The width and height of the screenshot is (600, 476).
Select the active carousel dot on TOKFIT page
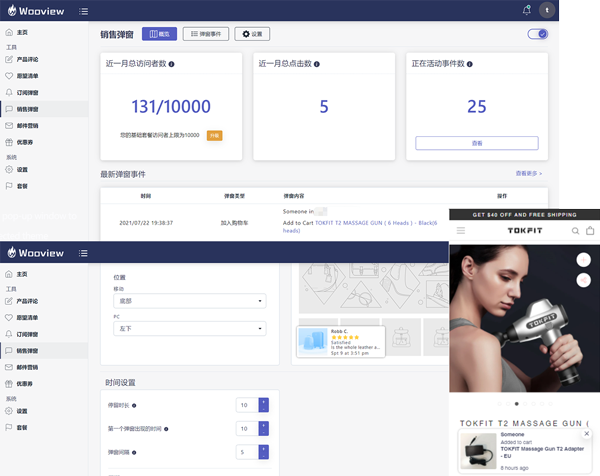point(517,404)
